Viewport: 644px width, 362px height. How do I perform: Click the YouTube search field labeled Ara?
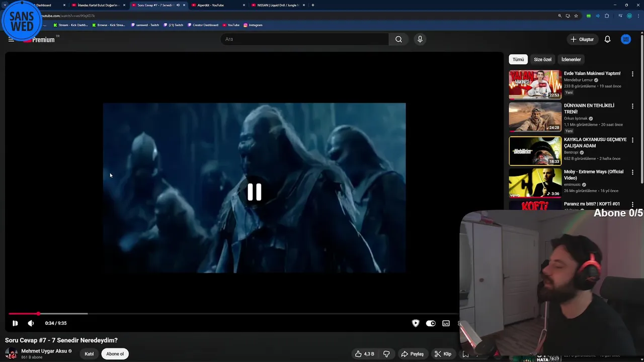pos(304,39)
